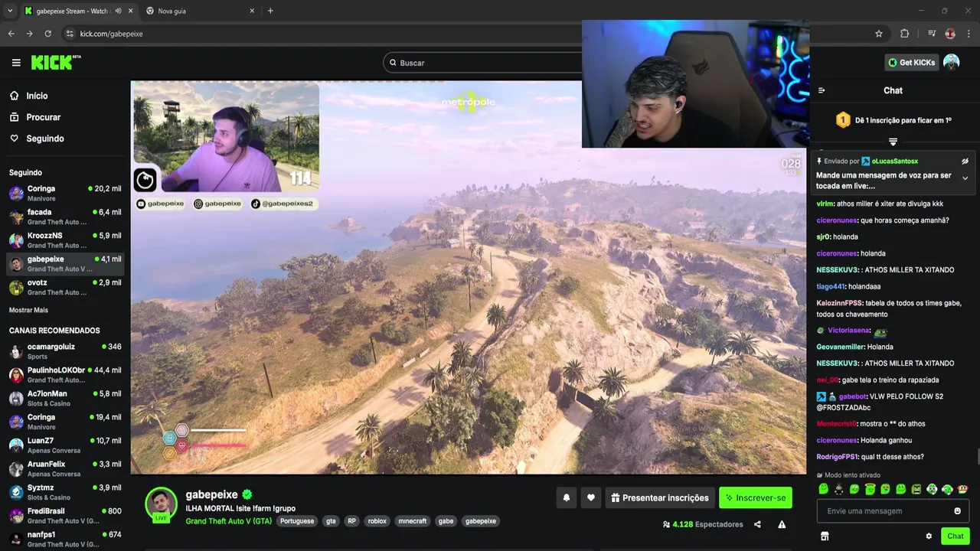Open the browser extensions puzzle icon

[905, 34]
